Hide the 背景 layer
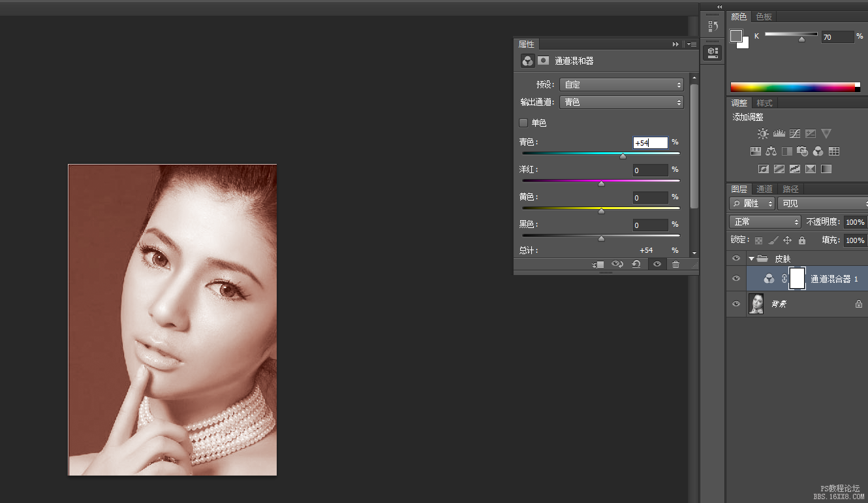Screen dimensions: 868x503 point(736,304)
